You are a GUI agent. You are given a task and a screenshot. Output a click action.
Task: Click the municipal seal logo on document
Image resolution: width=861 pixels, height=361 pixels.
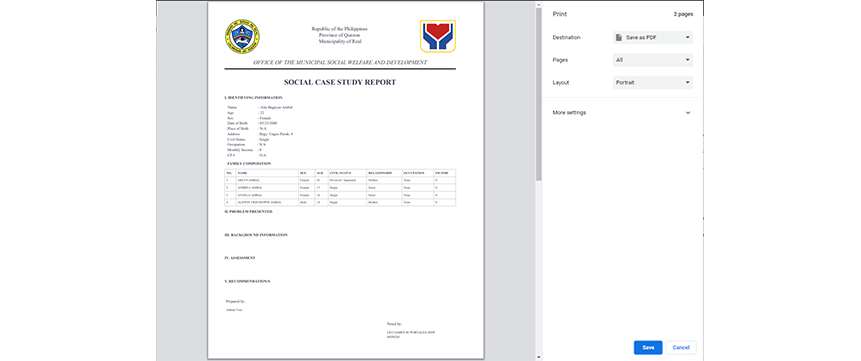[242, 36]
